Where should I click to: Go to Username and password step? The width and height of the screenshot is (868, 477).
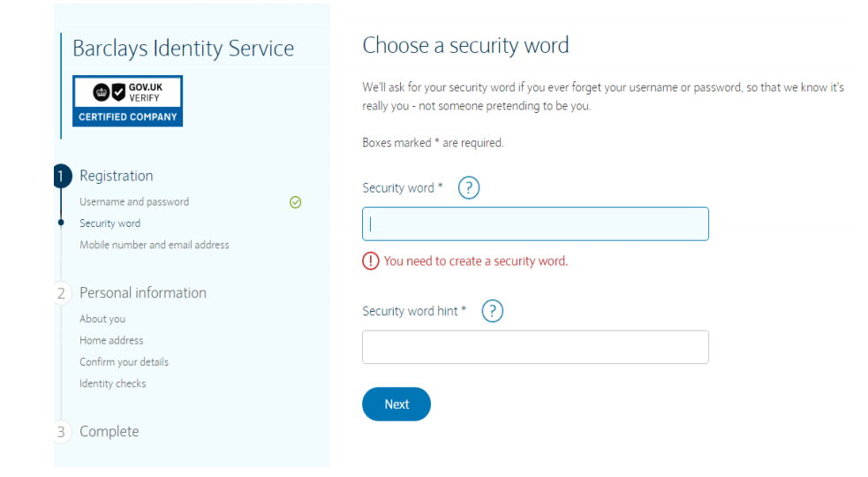[x=134, y=202]
